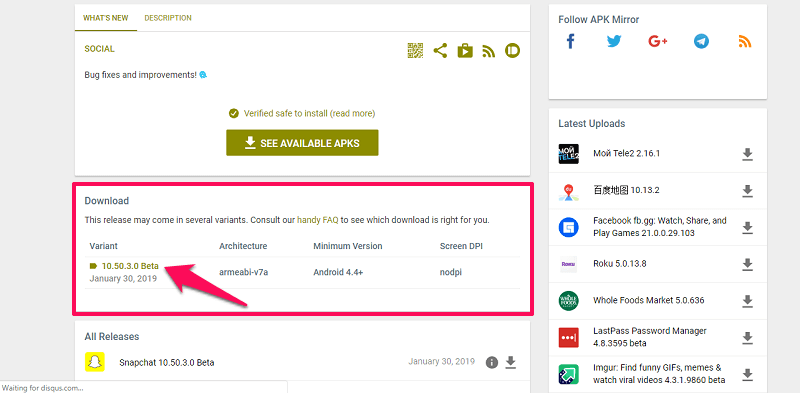Open the read more verification link
The width and height of the screenshot is (800, 393).
(x=353, y=113)
